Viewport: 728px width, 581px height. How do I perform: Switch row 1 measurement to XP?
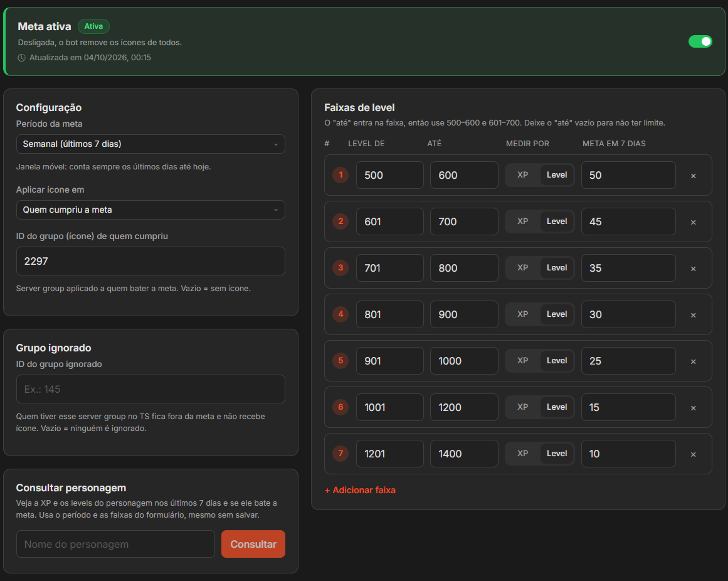point(523,175)
